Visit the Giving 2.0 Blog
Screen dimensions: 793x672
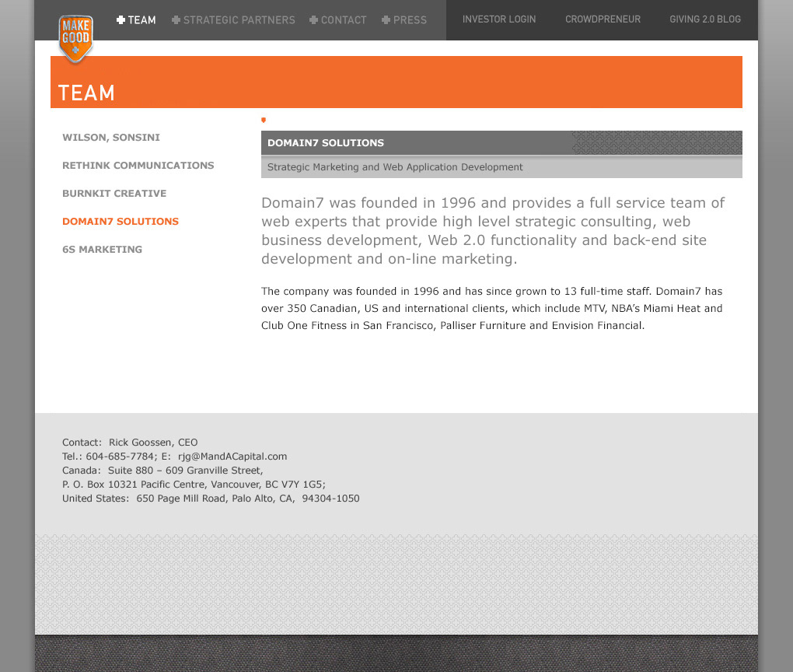pos(704,19)
